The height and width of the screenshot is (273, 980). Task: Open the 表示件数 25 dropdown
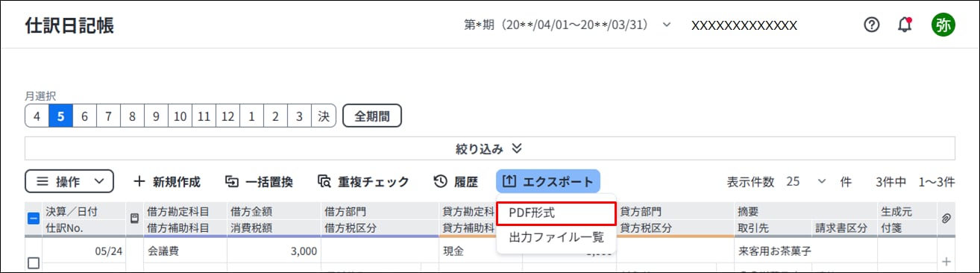click(806, 181)
